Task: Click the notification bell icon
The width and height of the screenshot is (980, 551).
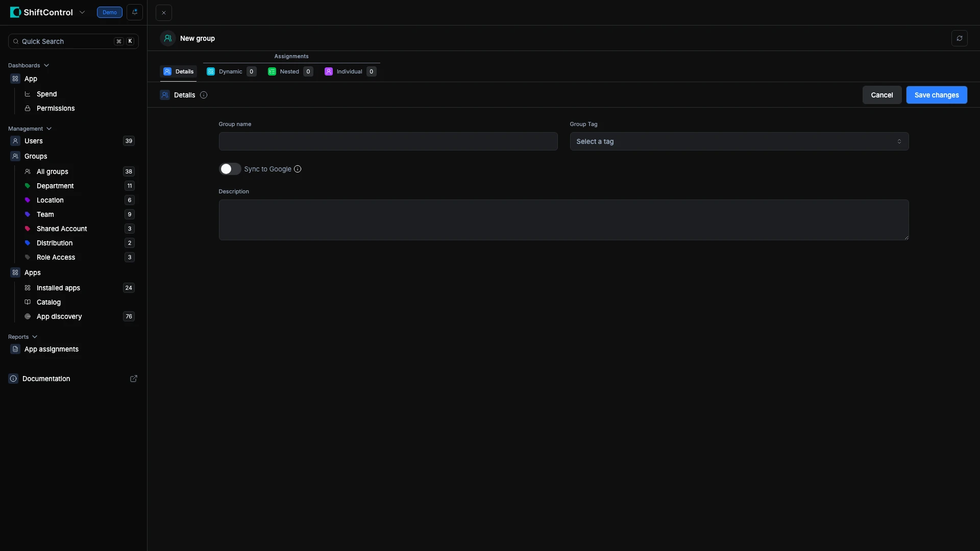Action: point(135,12)
